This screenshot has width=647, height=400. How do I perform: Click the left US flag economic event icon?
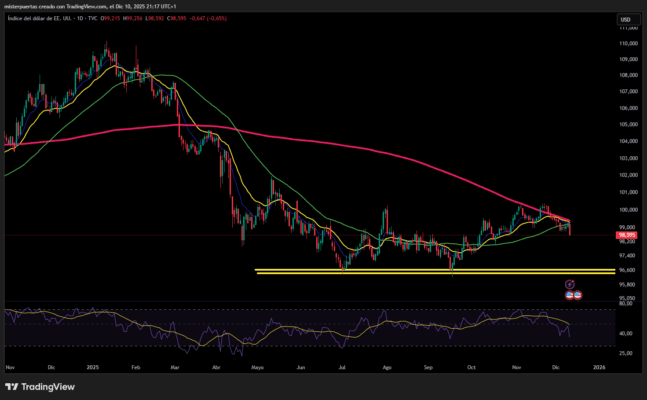click(x=570, y=295)
